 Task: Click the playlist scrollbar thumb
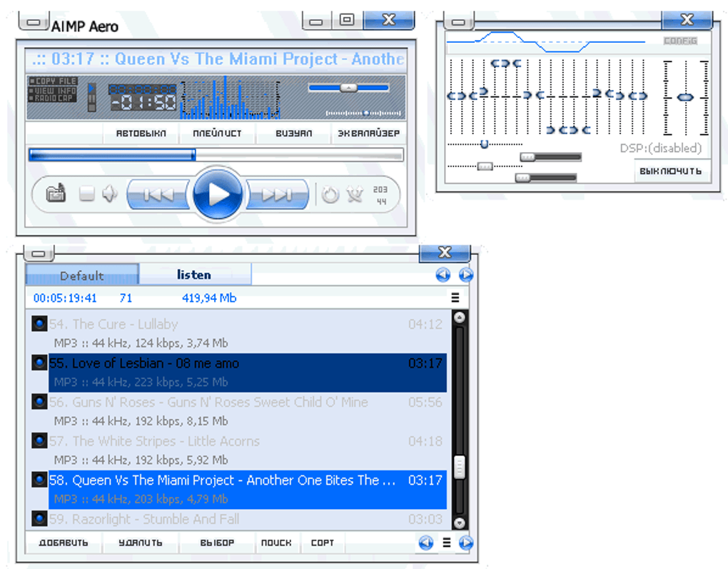coord(459,467)
